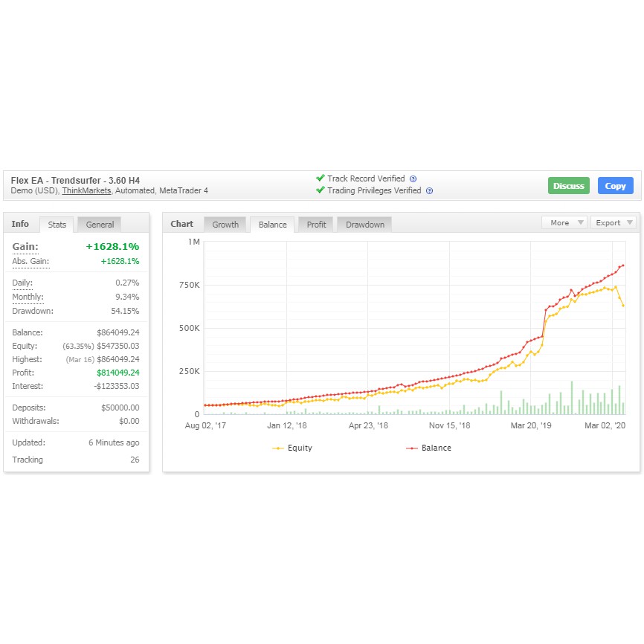Viewport: 644px width, 644px height.
Task: Click the underlined Gain label
Action: coord(25,247)
